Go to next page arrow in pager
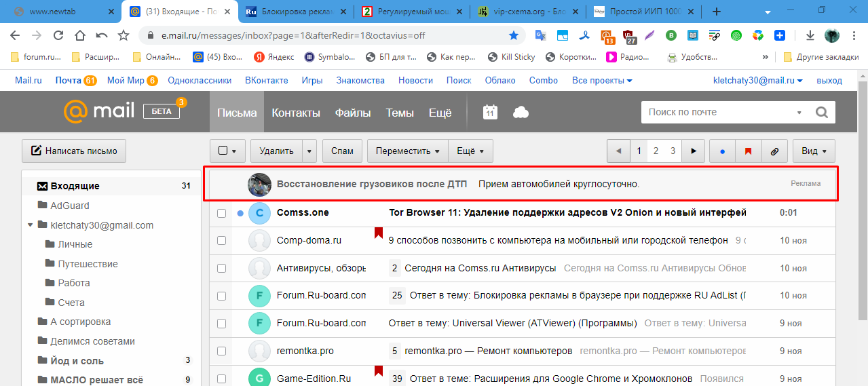Screen dimensions: 868x386 point(693,151)
